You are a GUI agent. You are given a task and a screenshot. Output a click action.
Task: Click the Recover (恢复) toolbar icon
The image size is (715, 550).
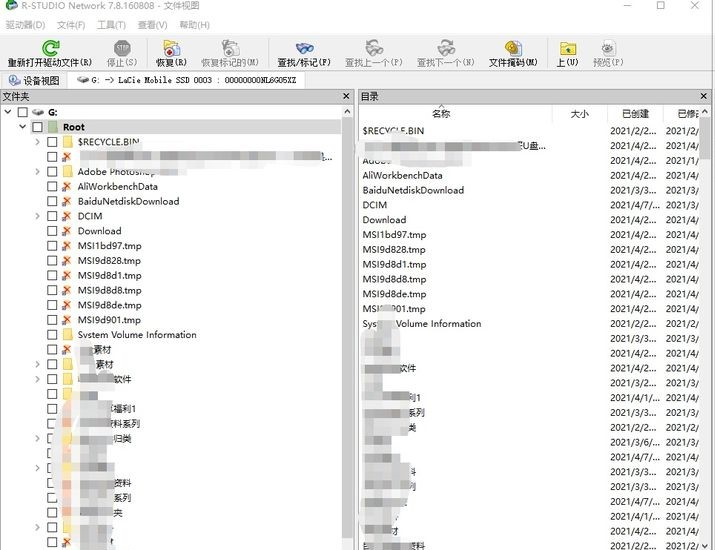pos(171,48)
